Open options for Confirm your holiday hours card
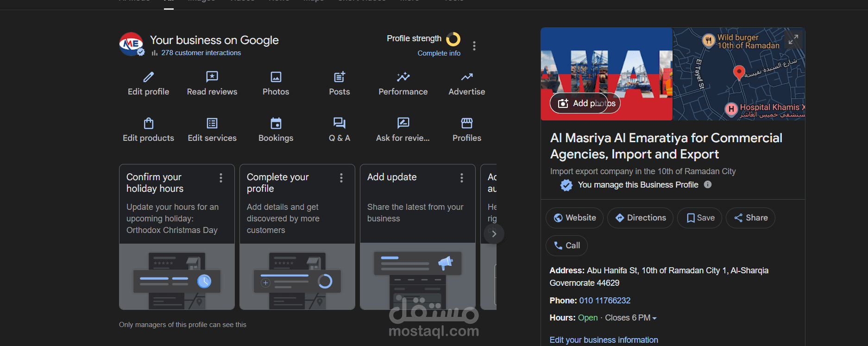The width and height of the screenshot is (868, 346). tap(221, 178)
